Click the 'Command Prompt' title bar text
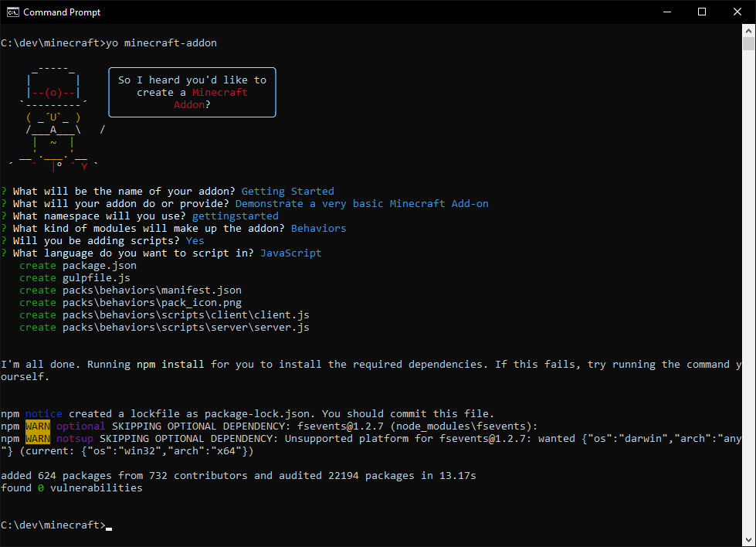 click(x=62, y=12)
